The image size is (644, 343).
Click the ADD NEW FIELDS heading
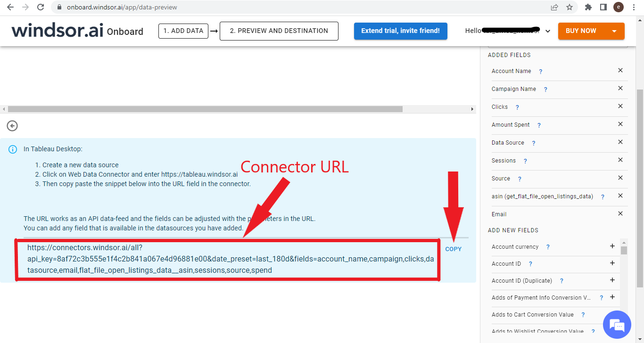[513, 230]
